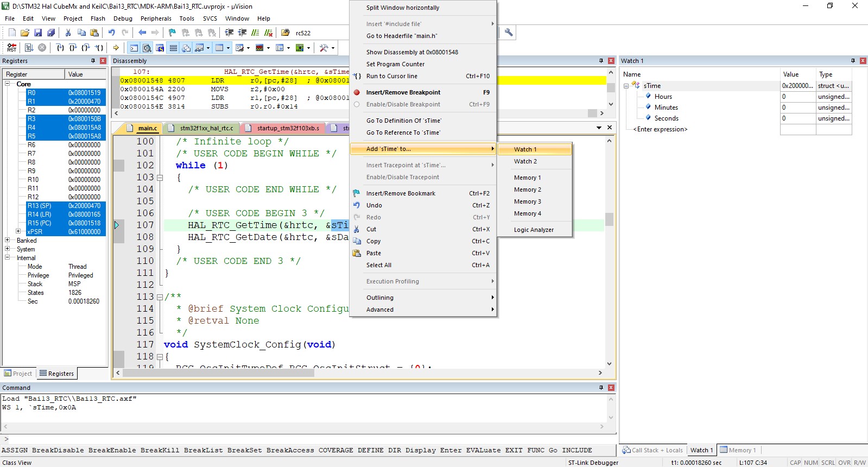Open the Memory 1 bottom tab

click(738, 450)
